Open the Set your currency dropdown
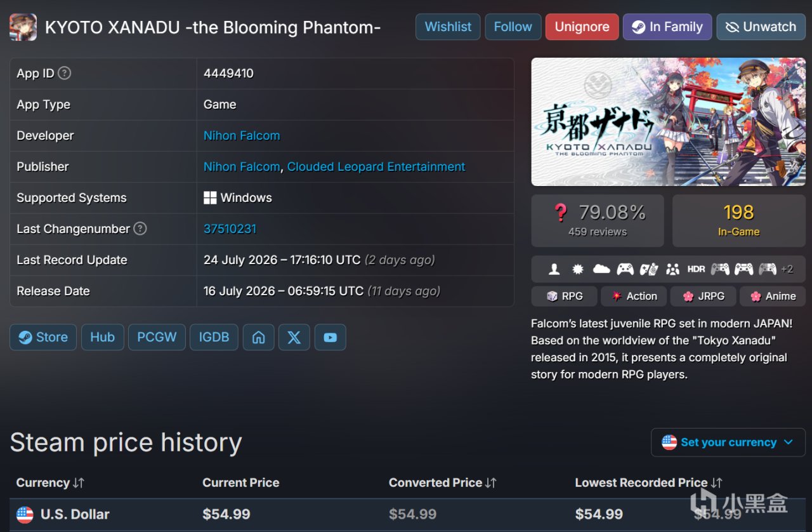Screen dimensions: 812x532 click(728, 442)
